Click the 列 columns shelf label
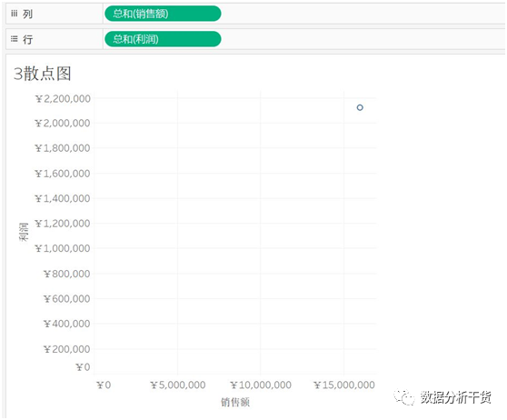The image size is (507, 420). [x=27, y=14]
